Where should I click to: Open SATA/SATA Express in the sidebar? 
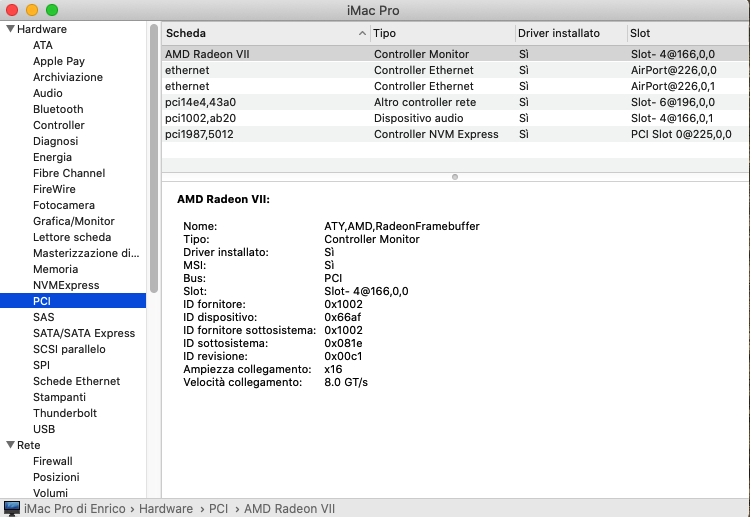click(84, 333)
